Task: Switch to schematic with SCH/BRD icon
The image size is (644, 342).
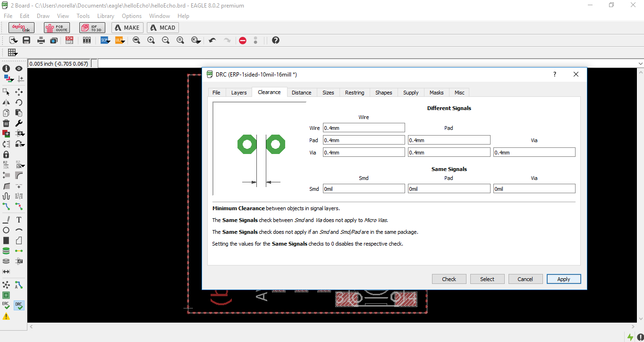Action: click(x=69, y=40)
